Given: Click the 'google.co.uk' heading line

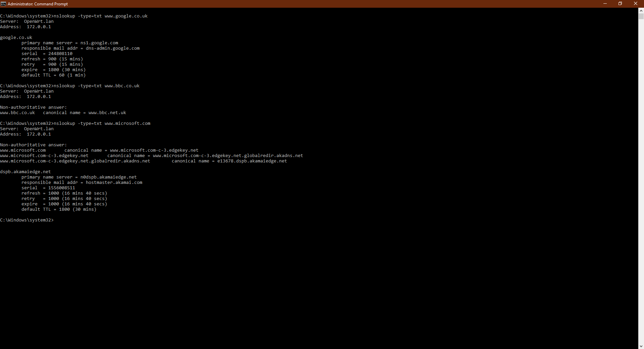Looking at the screenshot, I should [16, 38].
